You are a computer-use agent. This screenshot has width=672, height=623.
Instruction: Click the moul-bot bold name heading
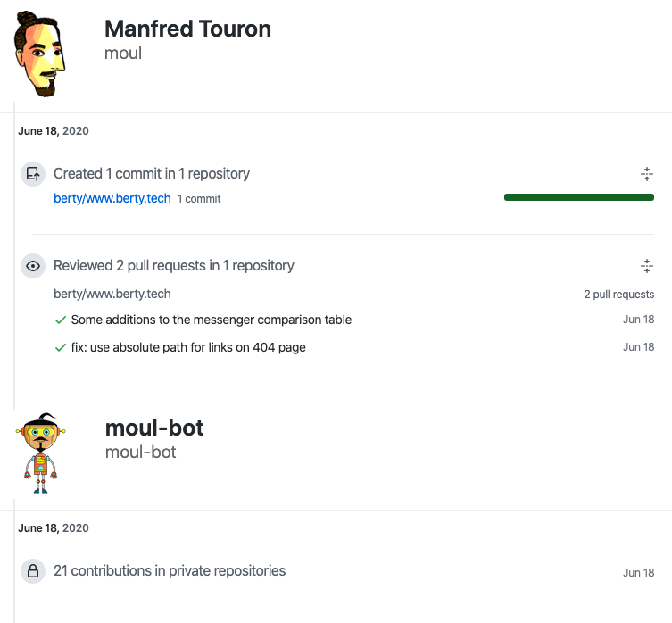pyautogui.click(x=154, y=428)
